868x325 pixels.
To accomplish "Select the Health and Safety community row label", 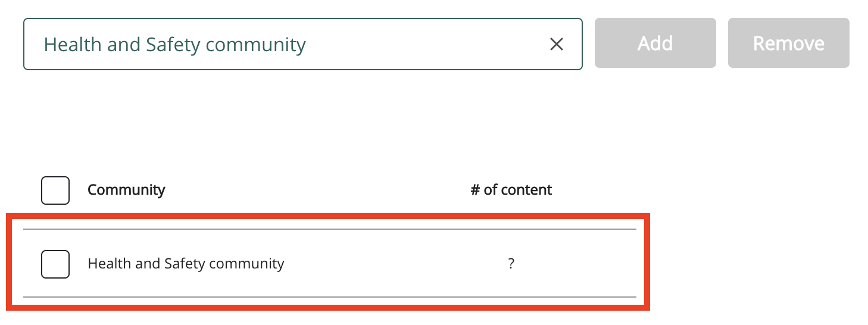I will (186, 263).
